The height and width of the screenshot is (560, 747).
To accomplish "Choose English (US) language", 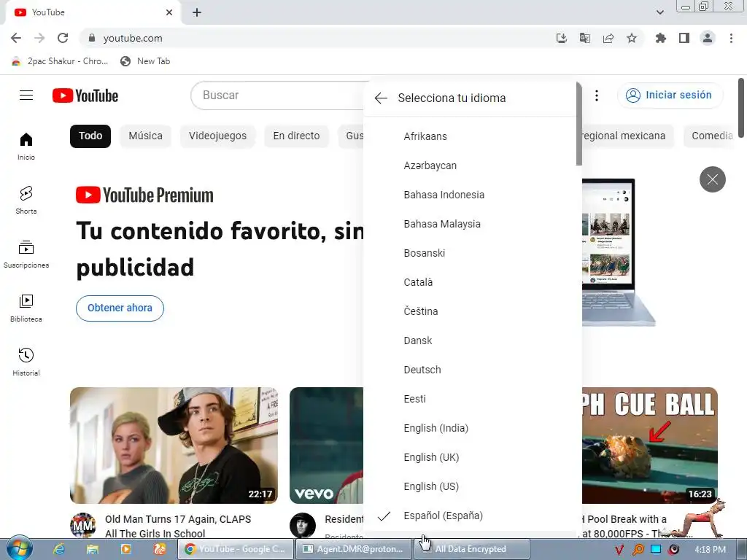I will [470, 486].
